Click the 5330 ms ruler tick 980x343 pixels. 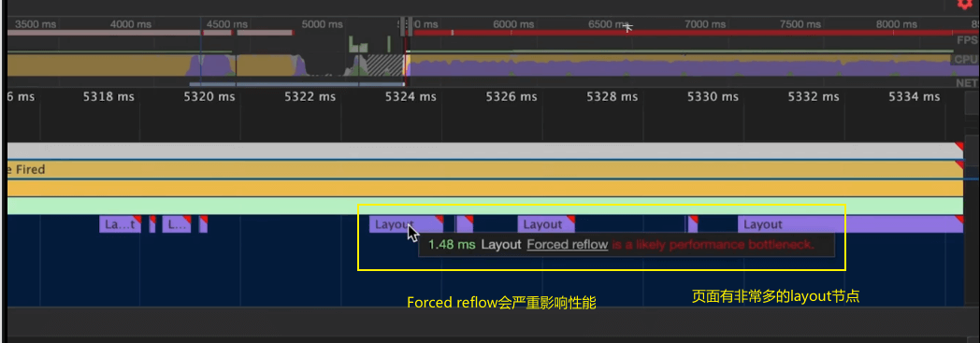click(713, 97)
